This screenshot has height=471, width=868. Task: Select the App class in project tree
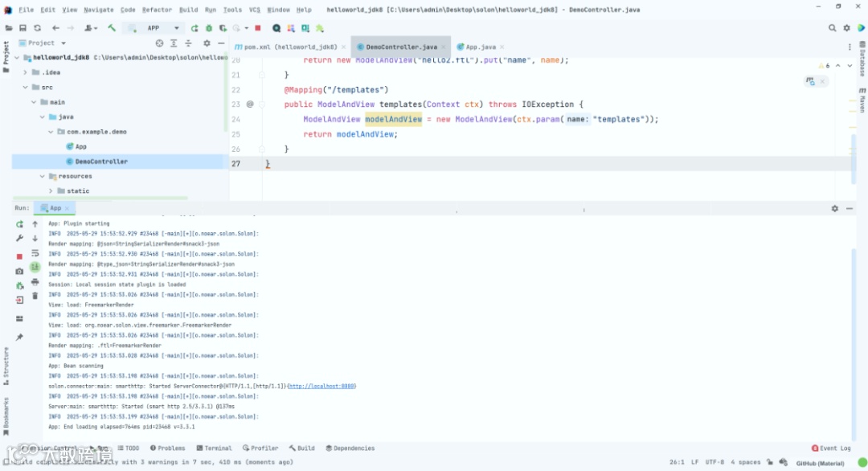click(x=81, y=146)
